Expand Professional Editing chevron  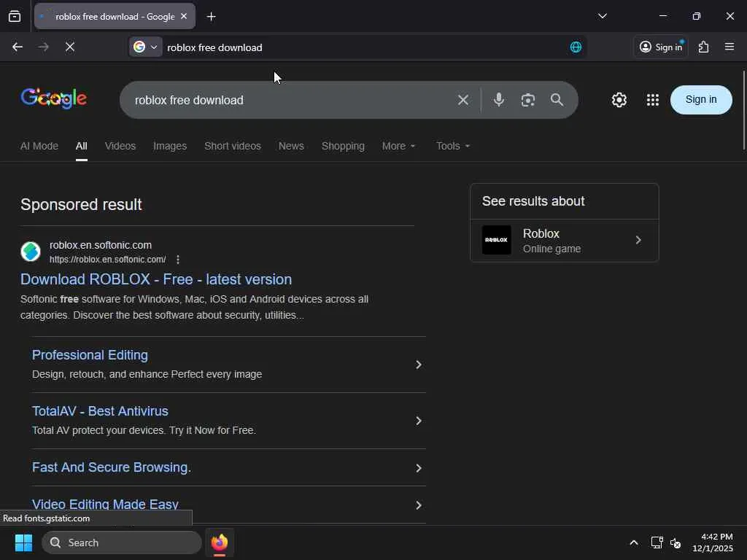coord(418,365)
